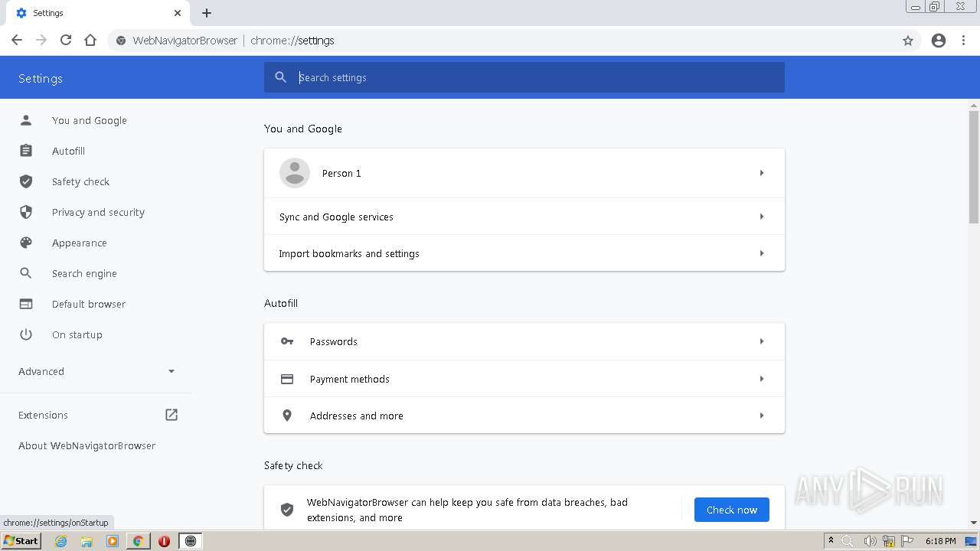Open About WebNavigatorBrowser link
The height and width of the screenshot is (551, 980).
[87, 445]
